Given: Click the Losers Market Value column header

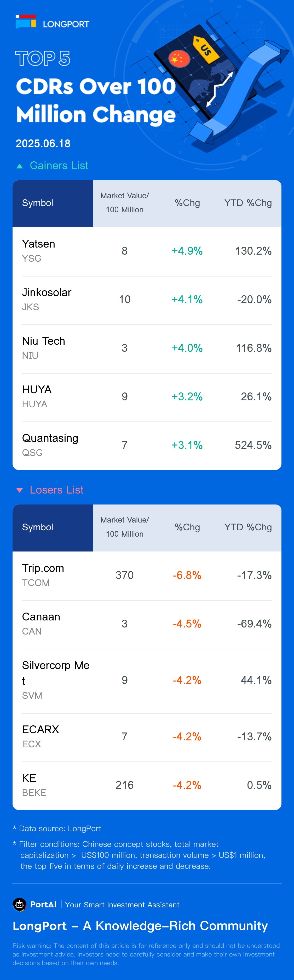Looking at the screenshot, I should point(125,527).
